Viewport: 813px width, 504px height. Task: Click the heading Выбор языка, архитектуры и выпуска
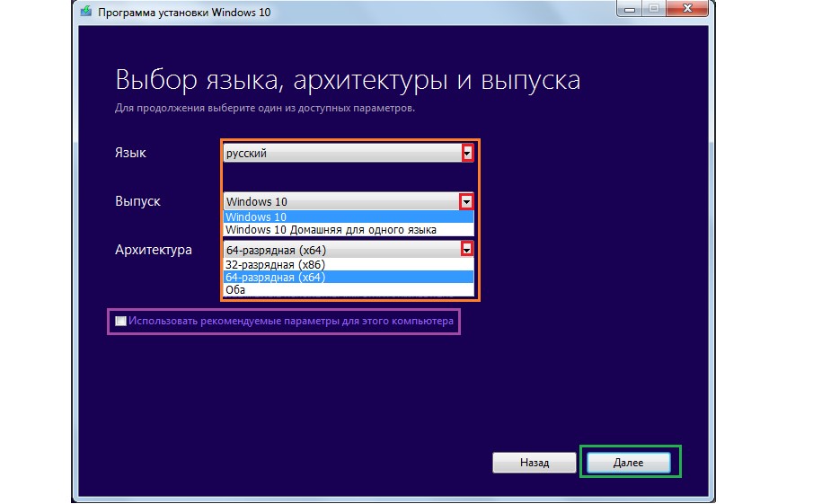[348, 80]
